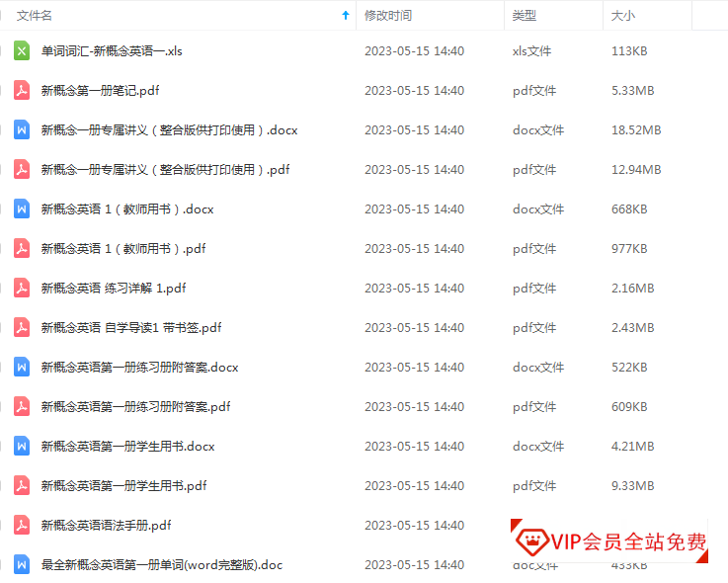The height and width of the screenshot is (583, 728).
Task: Open file 新概念英语第一册学生用书.docx
Action: coord(127,446)
